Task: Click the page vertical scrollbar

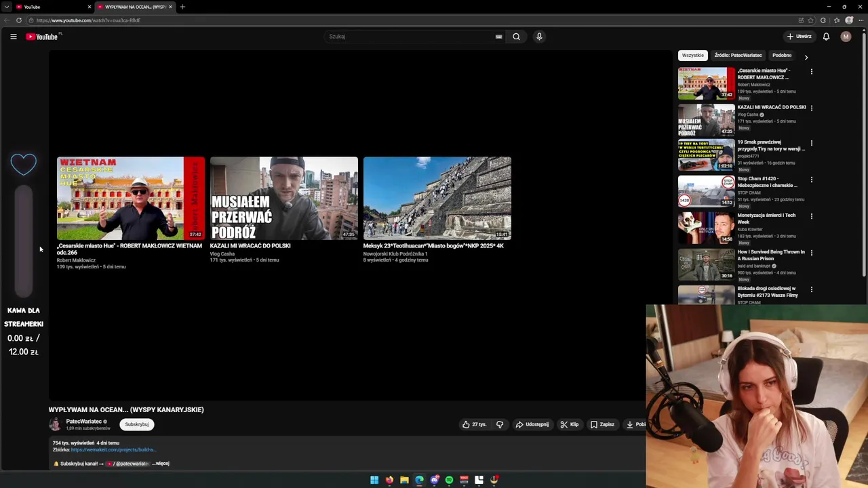Action: pyautogui.click(x=864, y=156)
